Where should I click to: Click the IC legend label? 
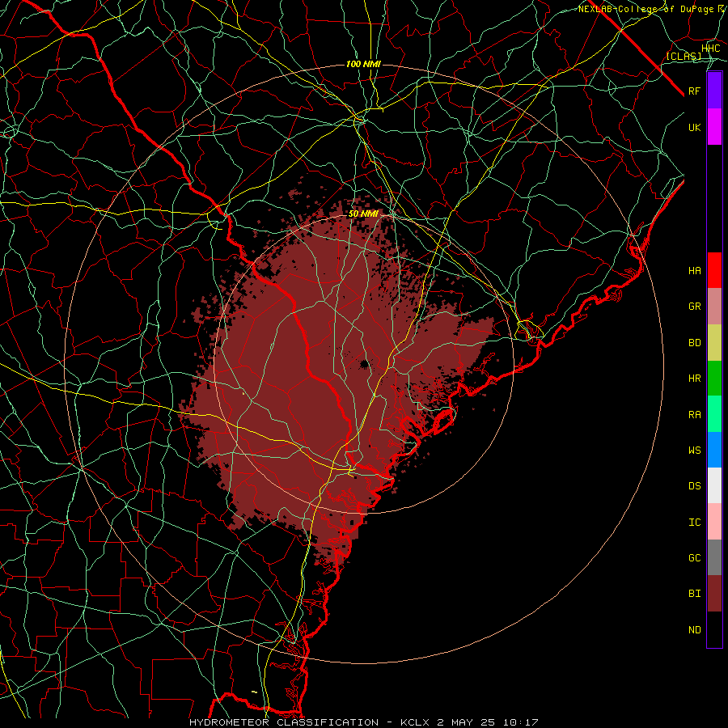(695, 523)
